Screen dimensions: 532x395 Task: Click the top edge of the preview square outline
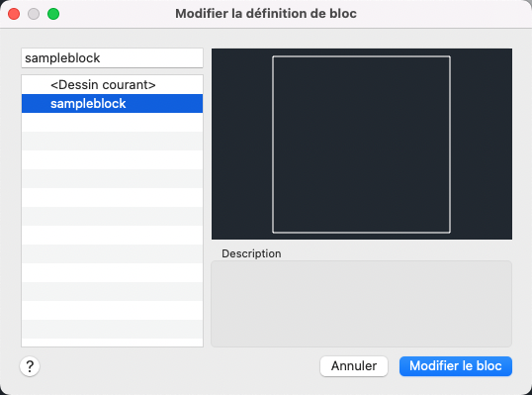361,56
